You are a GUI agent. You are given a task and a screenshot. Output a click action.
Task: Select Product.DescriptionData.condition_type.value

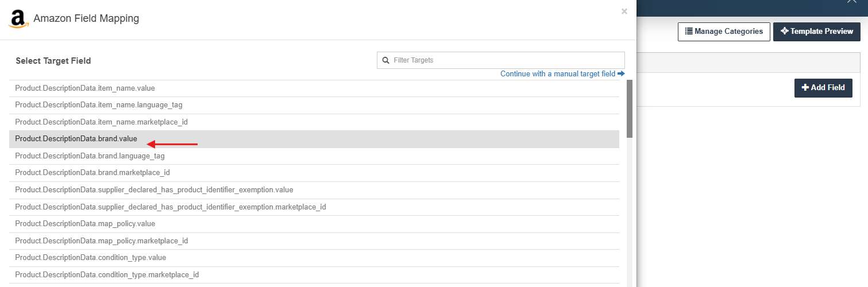[314, 258]
